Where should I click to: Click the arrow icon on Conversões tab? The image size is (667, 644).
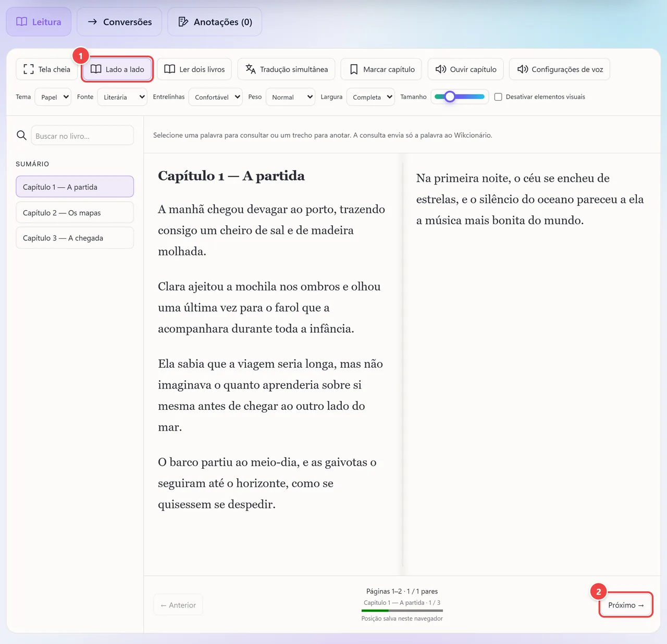92,22
